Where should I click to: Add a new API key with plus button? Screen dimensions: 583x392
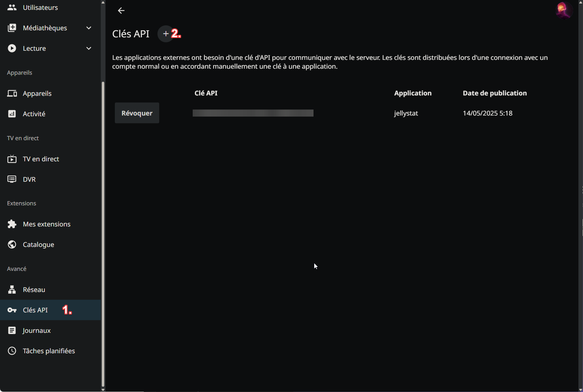pyautogui.click(x=166, y=34)
